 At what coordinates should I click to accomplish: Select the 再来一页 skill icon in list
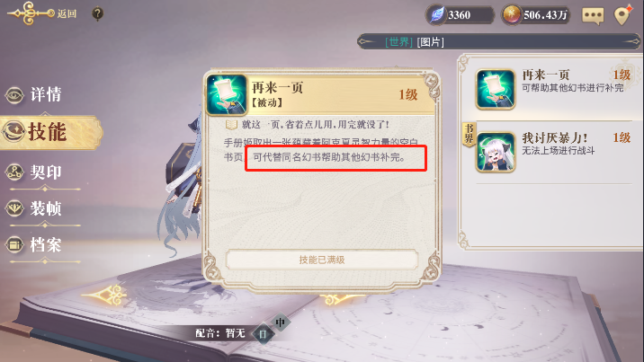496,89
